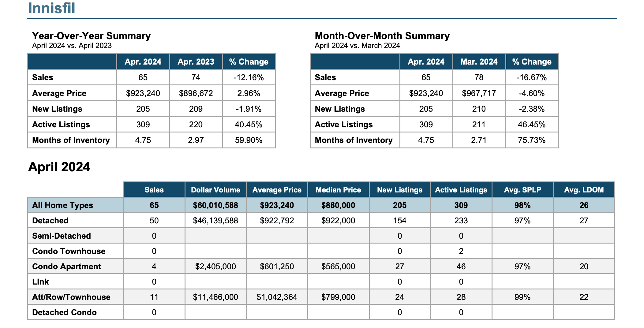Screen dimensions: 644x328
Task: Select the 2.96% change cell
Action: 249,93
